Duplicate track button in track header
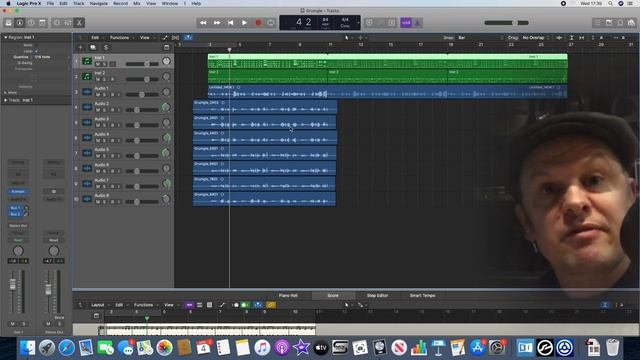Image resolution: width=640 pixels, height=360 pixels. (93, 48)
